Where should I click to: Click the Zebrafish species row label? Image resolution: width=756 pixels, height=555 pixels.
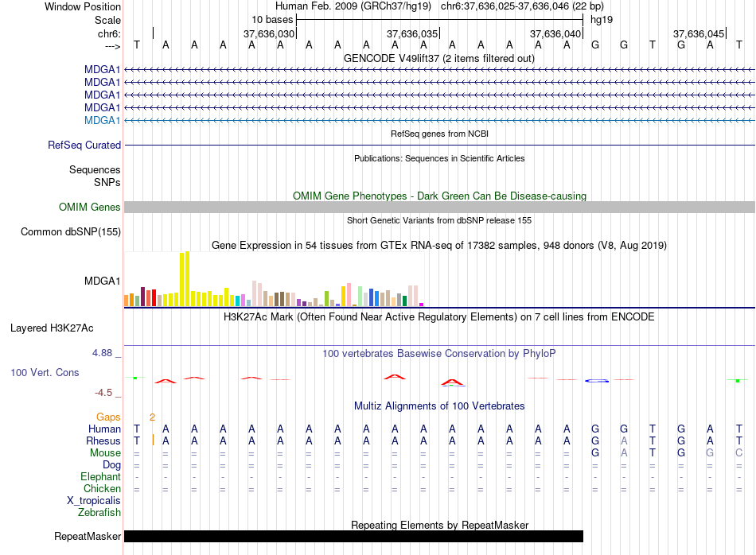[99, 513]
